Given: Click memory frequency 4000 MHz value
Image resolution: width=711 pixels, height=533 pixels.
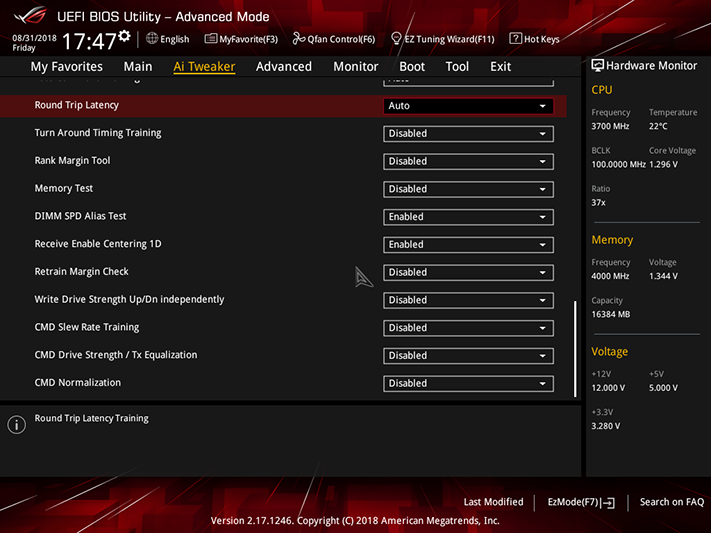Looking at the screenshot, I should (610, 276).
